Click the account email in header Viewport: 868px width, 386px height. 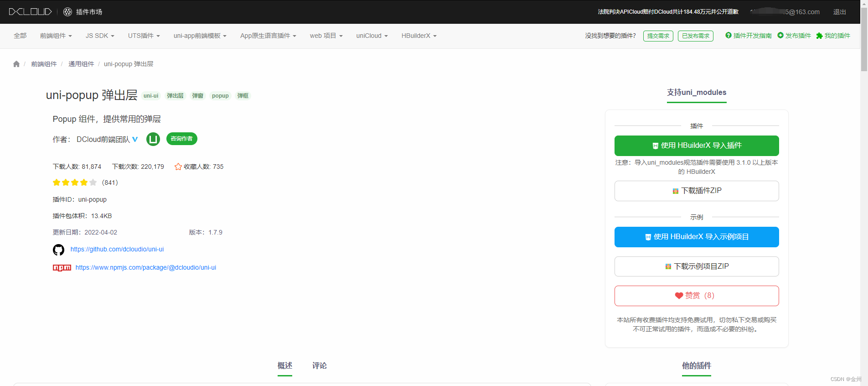pyautogui.click(x=785, y=12)
